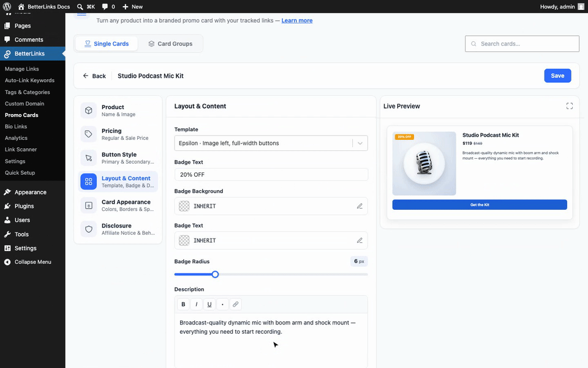
Task: Click the microphone product thumbnail
Action: tap(424, 163)
